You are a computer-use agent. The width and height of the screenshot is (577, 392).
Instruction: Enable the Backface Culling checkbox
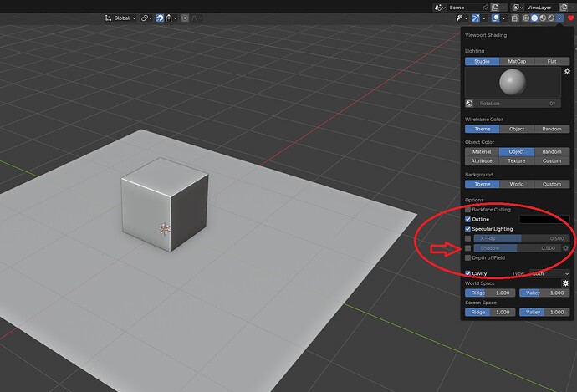(468, 210)
